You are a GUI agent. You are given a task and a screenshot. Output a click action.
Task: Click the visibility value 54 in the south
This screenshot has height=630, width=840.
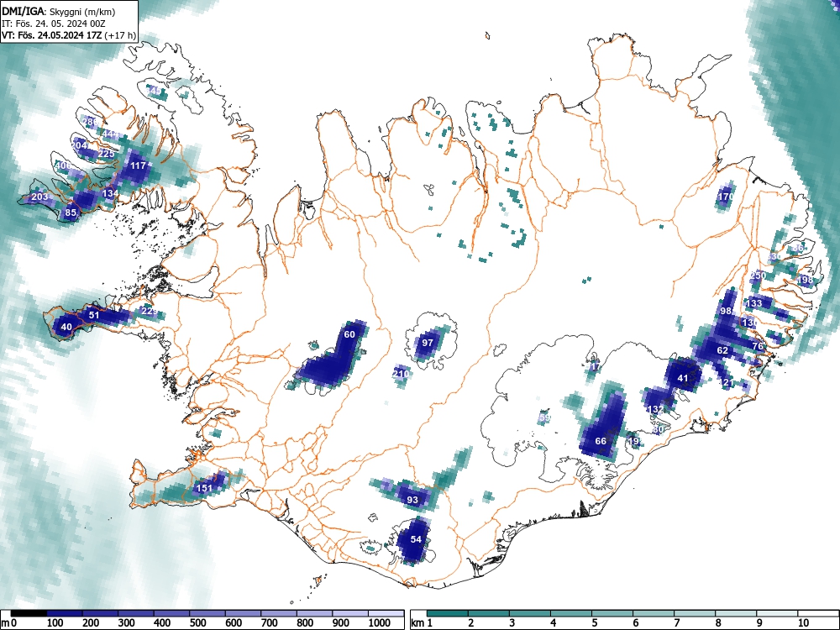(417, 539)
